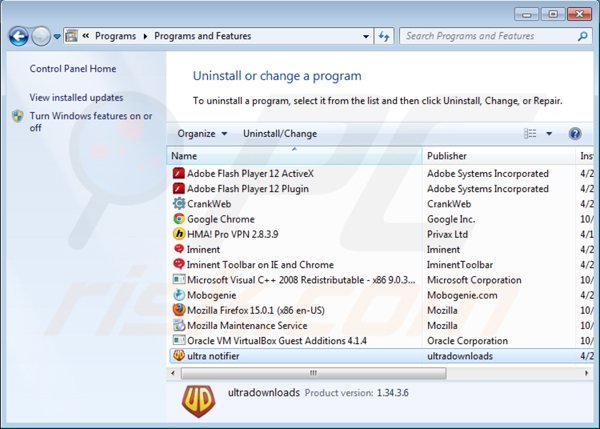This screenshot has height=429, width=600.
Task: Select the Mobogenie program name
Action: coord(212,295)
